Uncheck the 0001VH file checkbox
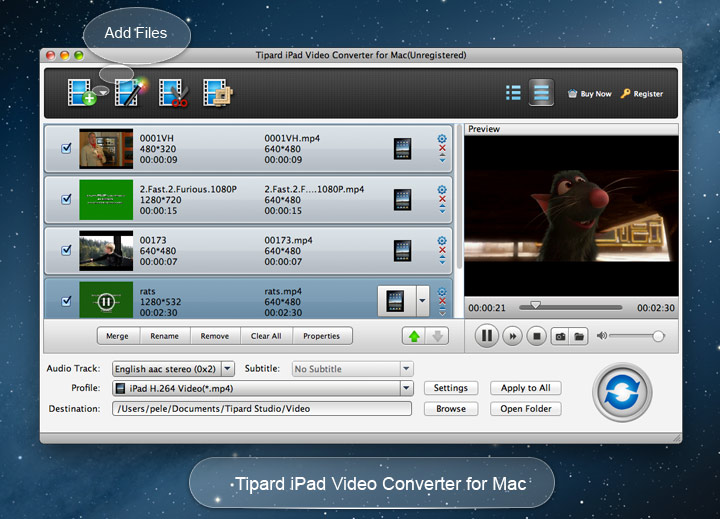Image resolution: width=720 pixels, height=519 pixels. pos(67,148)
